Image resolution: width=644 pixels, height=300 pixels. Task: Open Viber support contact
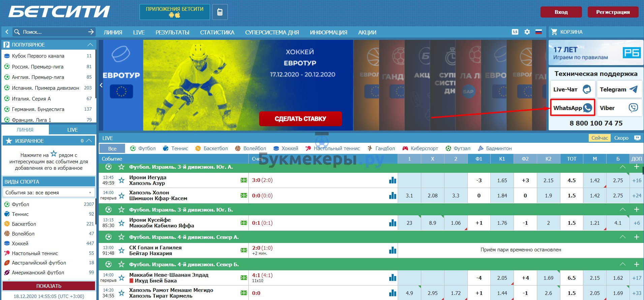(618, 108)
